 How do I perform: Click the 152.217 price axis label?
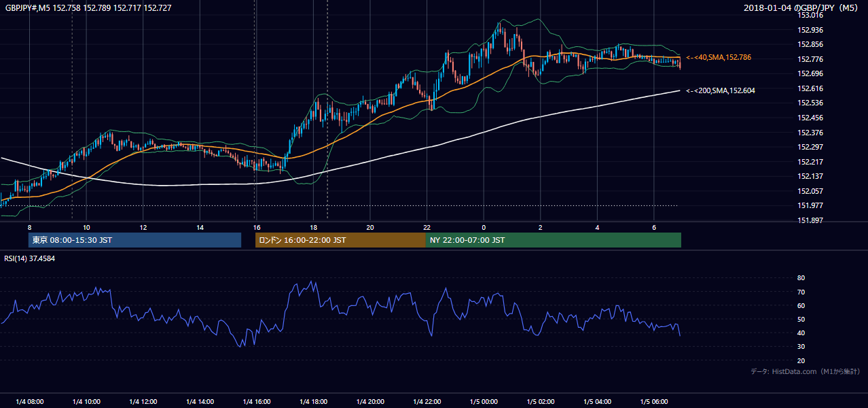click(x=811, y=162)
